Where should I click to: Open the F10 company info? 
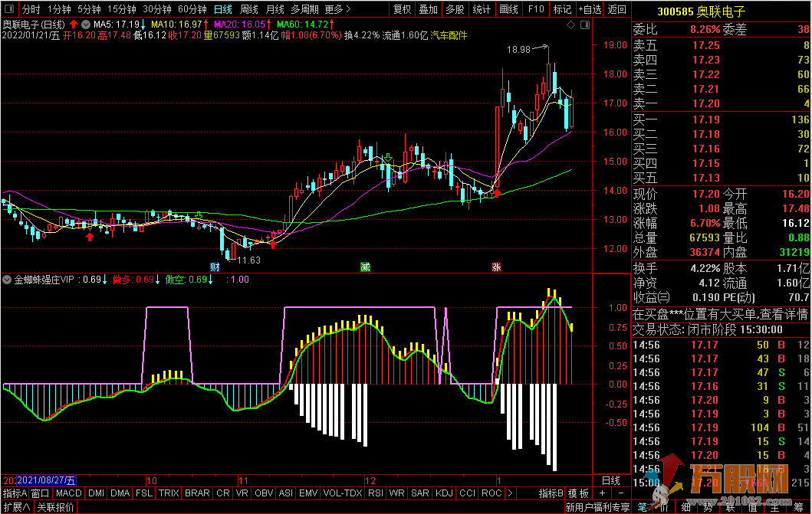click(536, 9)
